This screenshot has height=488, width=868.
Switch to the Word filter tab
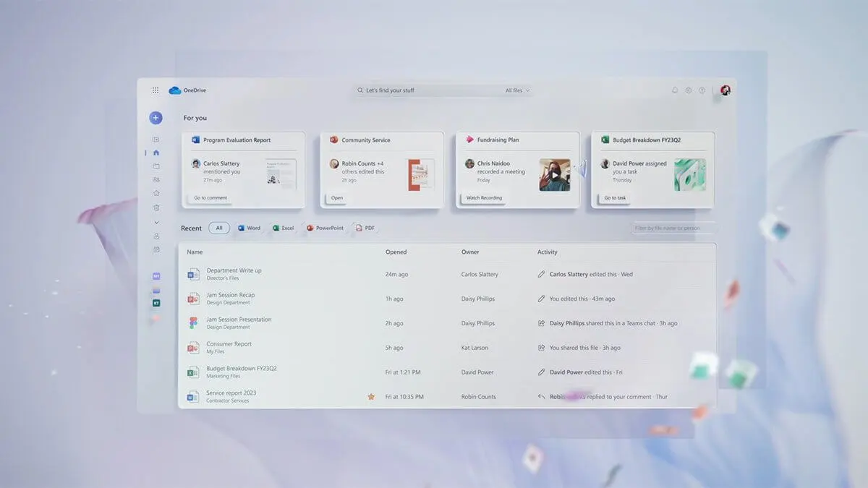(248, 227)
